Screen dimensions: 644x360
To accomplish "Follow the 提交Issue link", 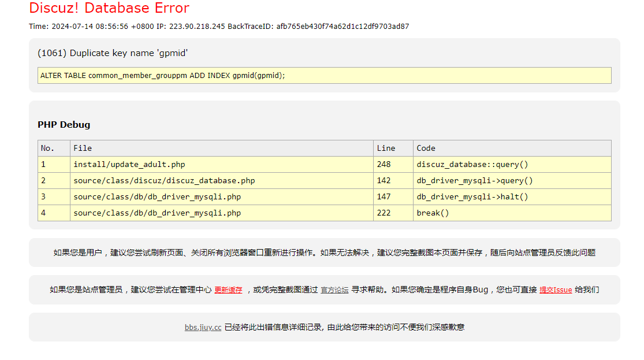I will [x=556, y=290].
